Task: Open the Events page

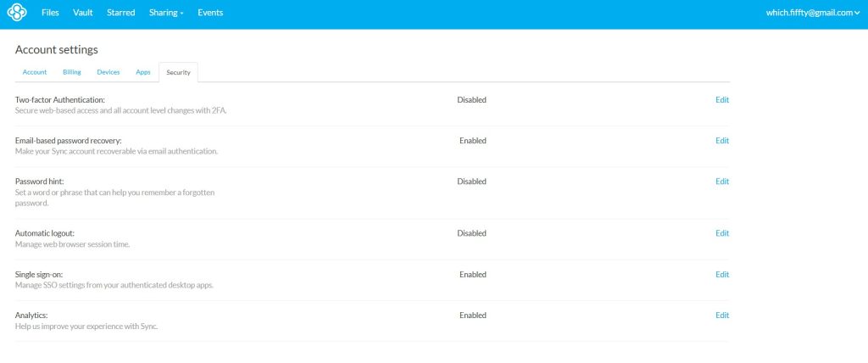Action: (210, 13)
